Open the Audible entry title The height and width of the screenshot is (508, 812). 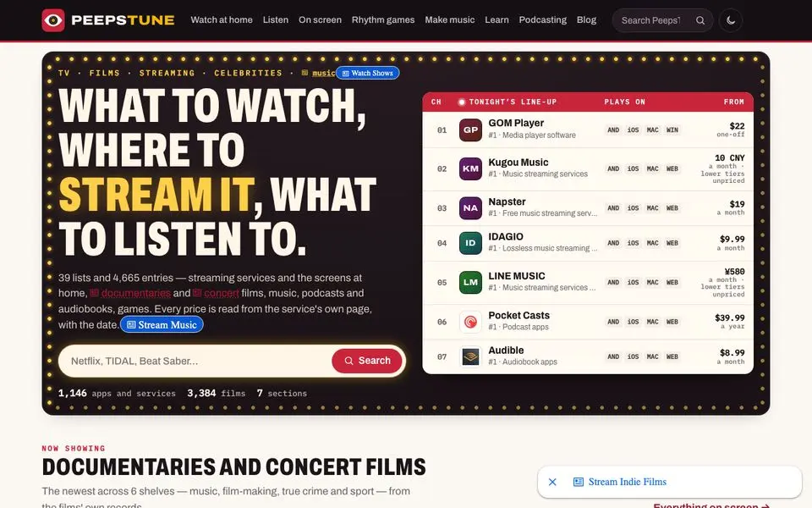(506, 351)
